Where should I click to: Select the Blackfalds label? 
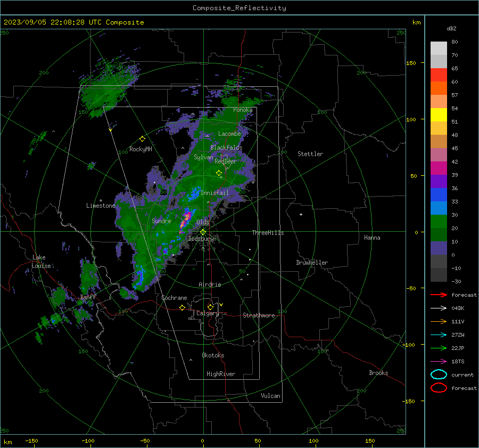pyautogui.click(x=226, y=148)
